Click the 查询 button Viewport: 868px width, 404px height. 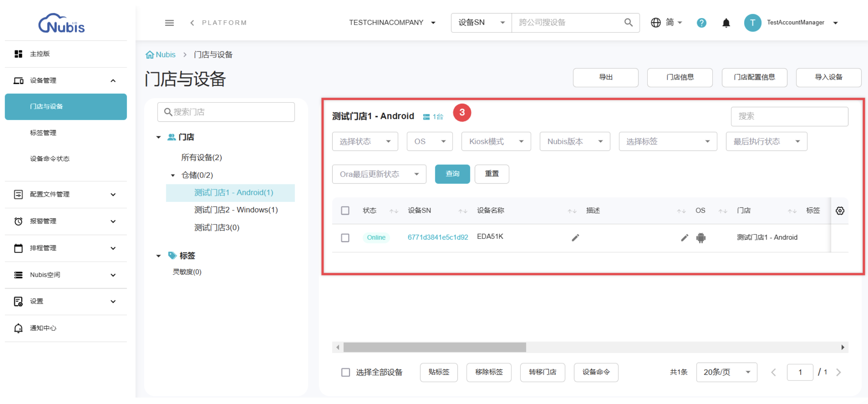tap(452, 174)
